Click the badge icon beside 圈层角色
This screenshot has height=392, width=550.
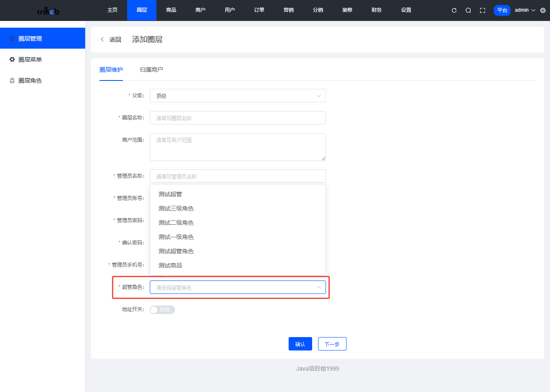[12, 80]
